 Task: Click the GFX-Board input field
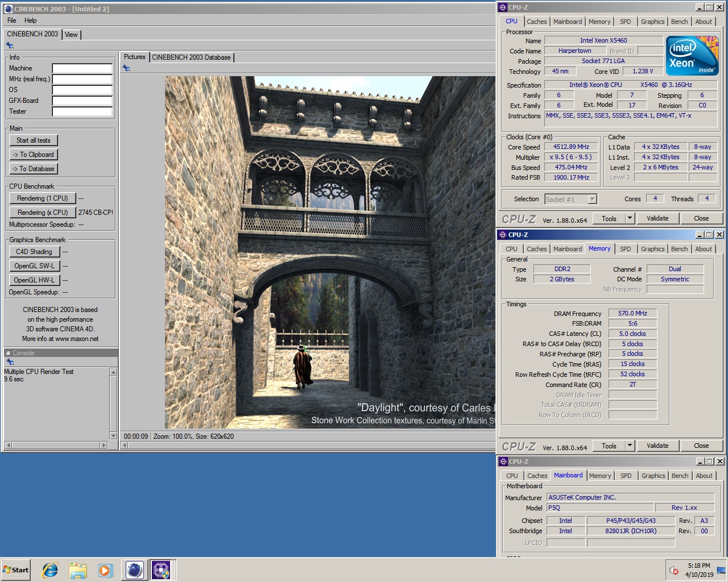point(82,101)
